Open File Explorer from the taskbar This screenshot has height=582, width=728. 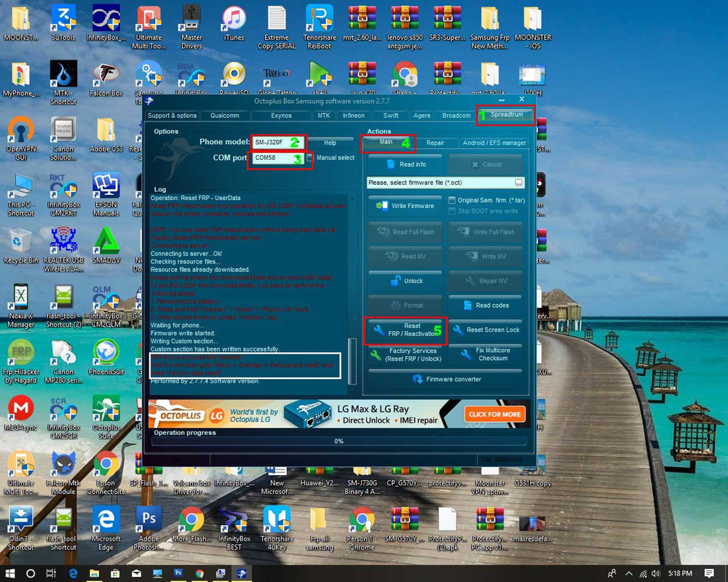(94, 573)
